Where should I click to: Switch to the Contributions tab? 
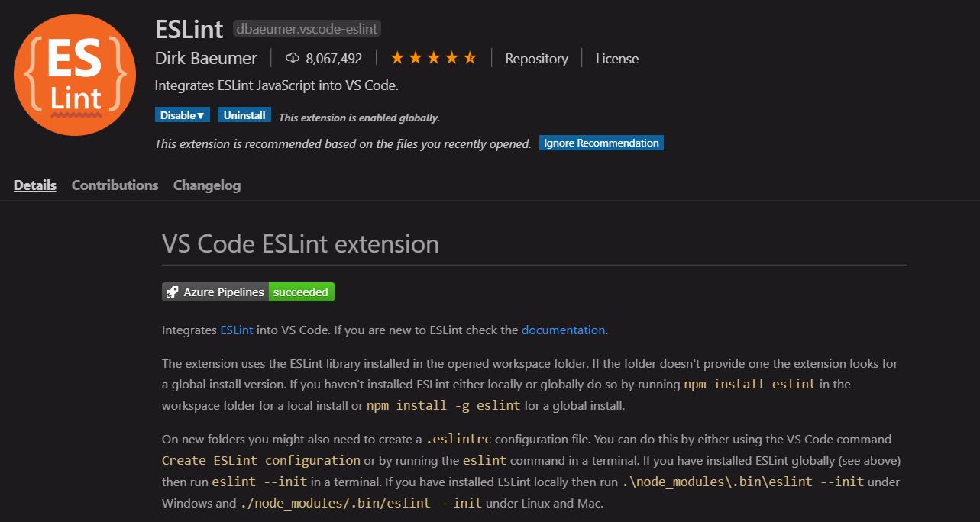(115, 185)
